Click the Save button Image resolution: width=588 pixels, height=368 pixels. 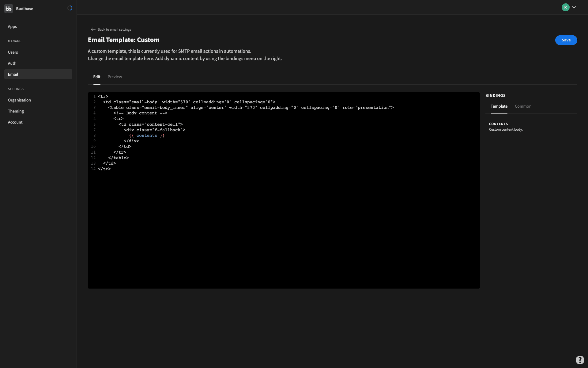tap(566, 40)
